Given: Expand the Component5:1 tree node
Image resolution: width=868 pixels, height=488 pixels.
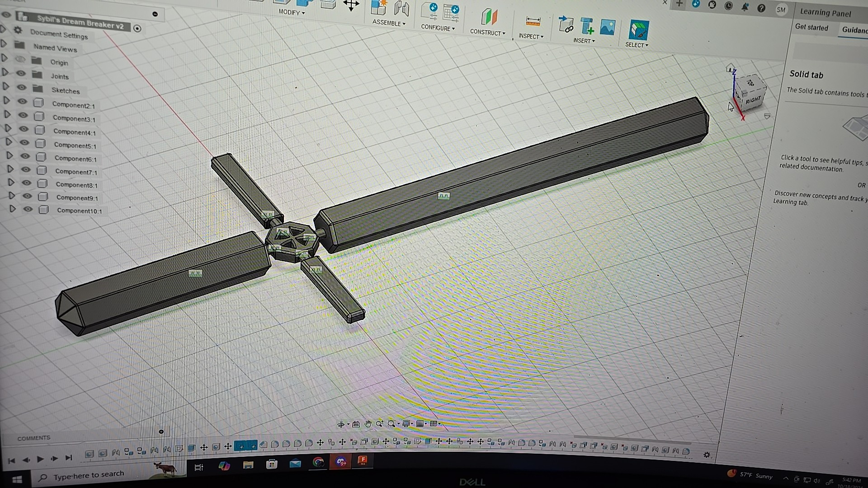Looking at the screenshot, I should coord(9,141).
